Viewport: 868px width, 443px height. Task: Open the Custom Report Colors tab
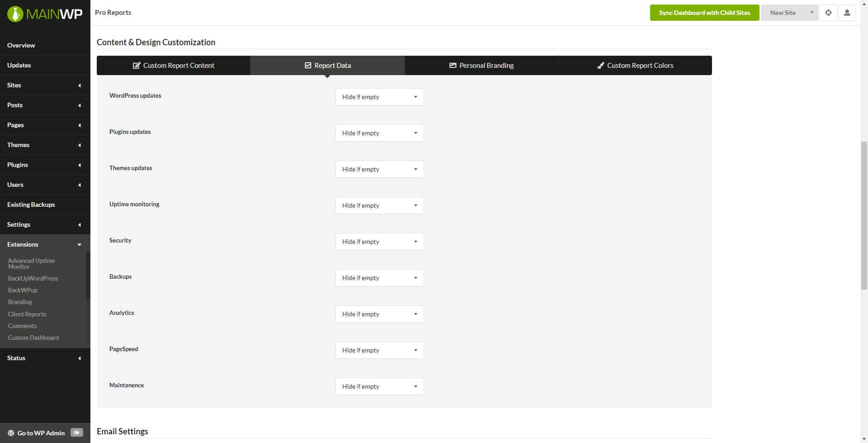tap(635, 66)
